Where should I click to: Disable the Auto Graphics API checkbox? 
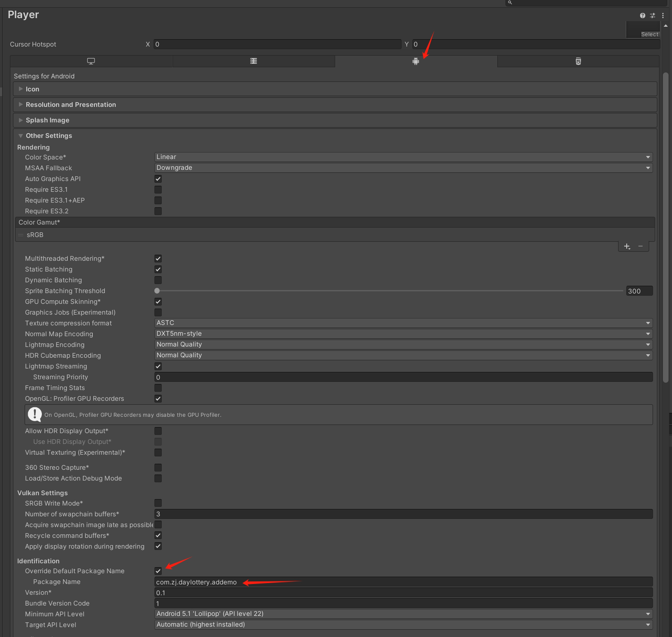(158, 179)
